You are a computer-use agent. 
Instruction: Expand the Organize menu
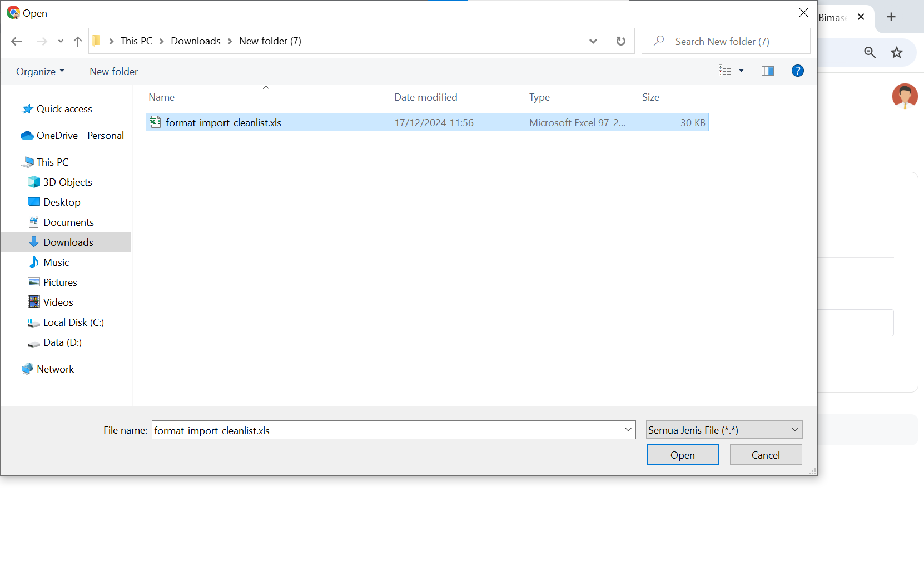point(40,72)
